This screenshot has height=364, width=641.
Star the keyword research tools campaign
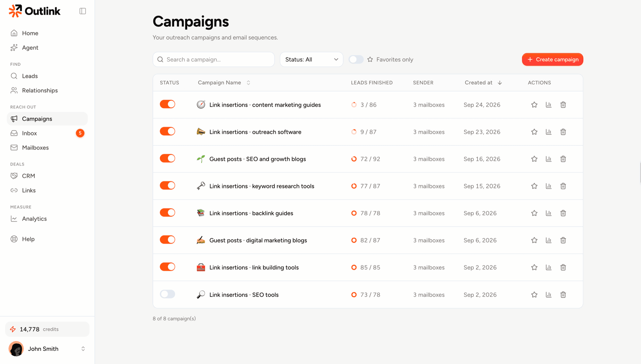point(534,186)
